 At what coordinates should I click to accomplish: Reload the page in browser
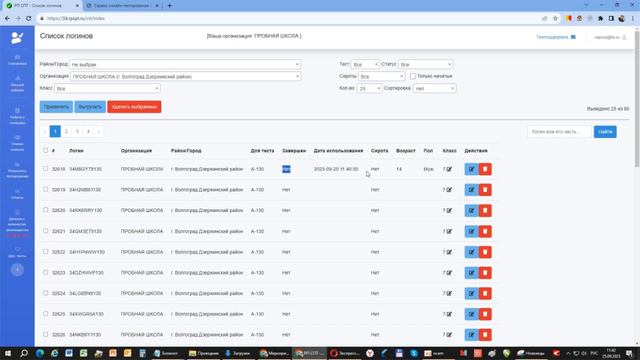tap(29, 18)
